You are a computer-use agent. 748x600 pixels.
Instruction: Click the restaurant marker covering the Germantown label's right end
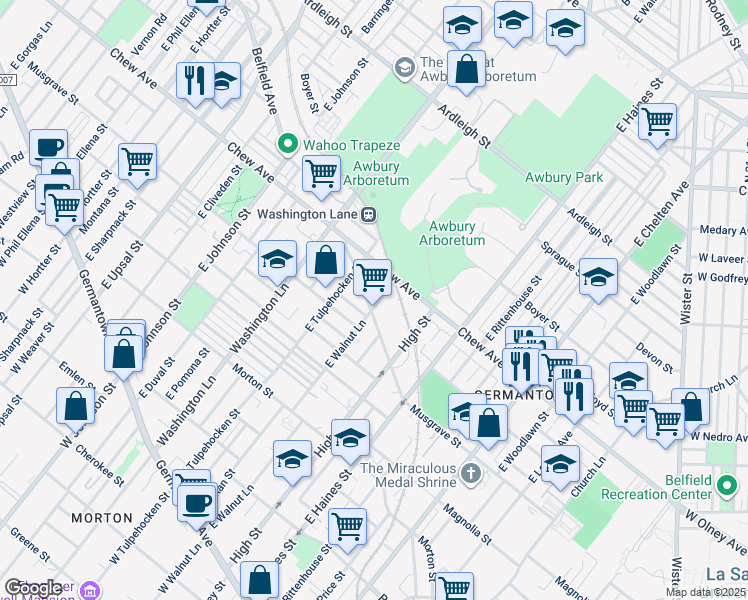574,399
